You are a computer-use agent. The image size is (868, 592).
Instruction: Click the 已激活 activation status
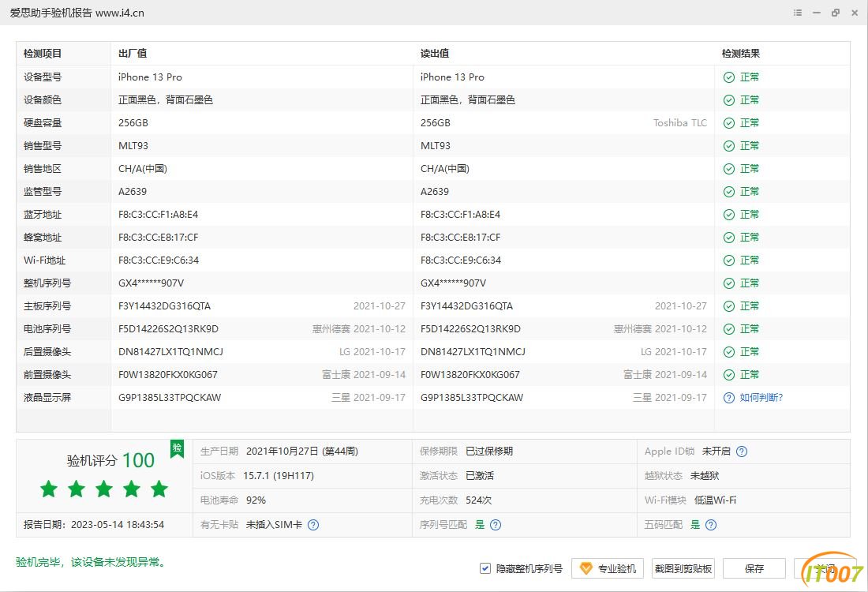(x=480, y=476)
